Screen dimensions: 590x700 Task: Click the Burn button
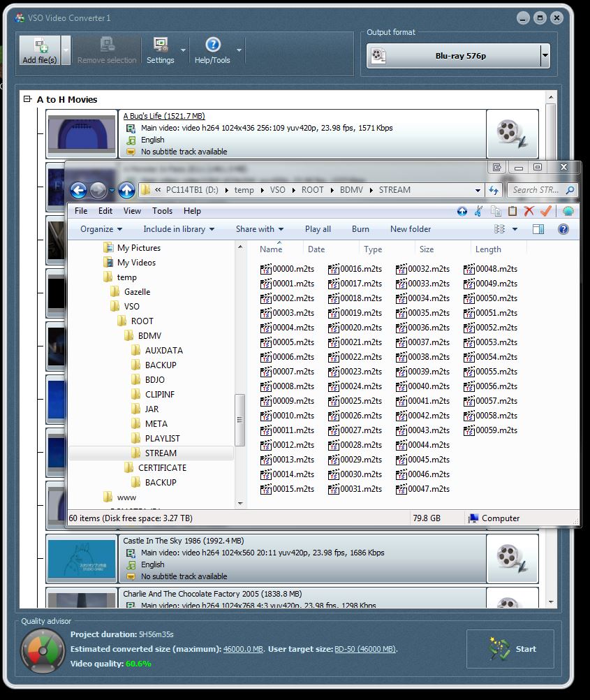coord(360,229)
